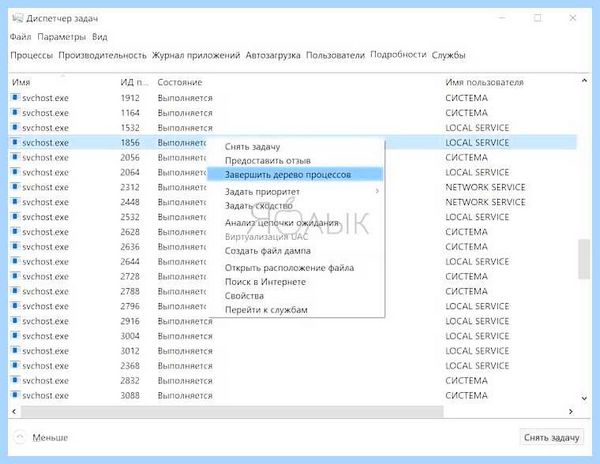Click the vertical scrollbar down arrow
The height and width of the screenshot is (464, 600).
pos(584,398)
